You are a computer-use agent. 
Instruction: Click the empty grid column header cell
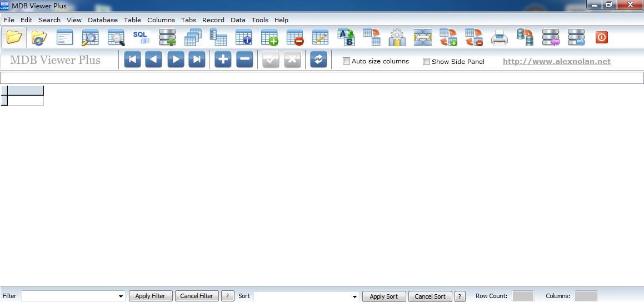[x=26, y=91]
